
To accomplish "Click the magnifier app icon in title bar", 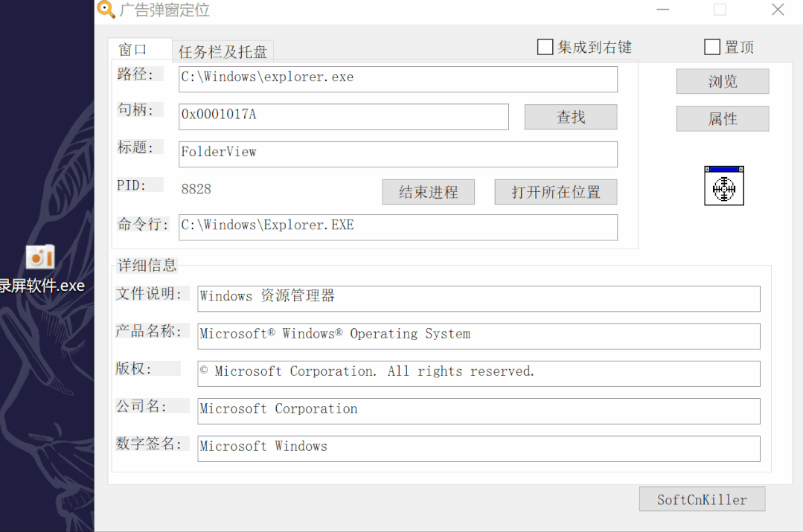I will 106,9.
